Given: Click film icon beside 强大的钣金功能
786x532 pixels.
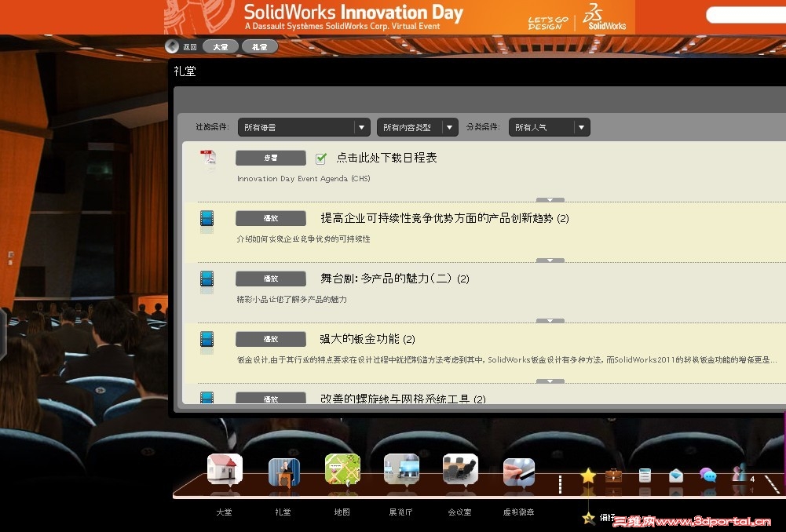Looking at the screenshot, I should pyautogui.click(x=207, y=339).
